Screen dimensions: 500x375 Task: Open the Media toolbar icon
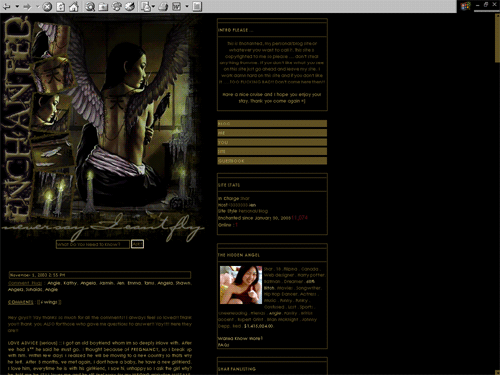tap(116, 7)
